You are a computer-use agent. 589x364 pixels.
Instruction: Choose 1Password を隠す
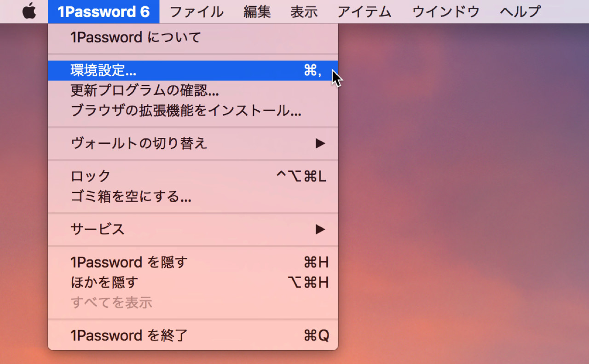[x=193, y=262]
